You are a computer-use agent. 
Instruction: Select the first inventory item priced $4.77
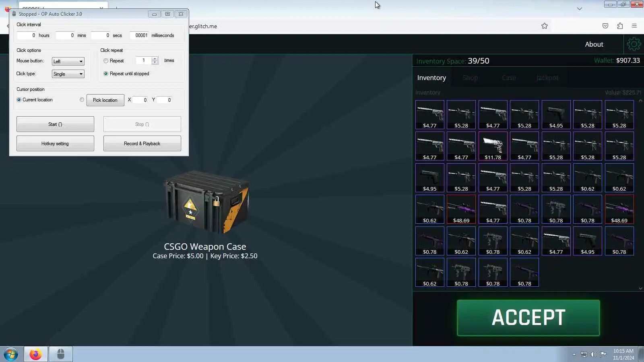click(430, 115)
